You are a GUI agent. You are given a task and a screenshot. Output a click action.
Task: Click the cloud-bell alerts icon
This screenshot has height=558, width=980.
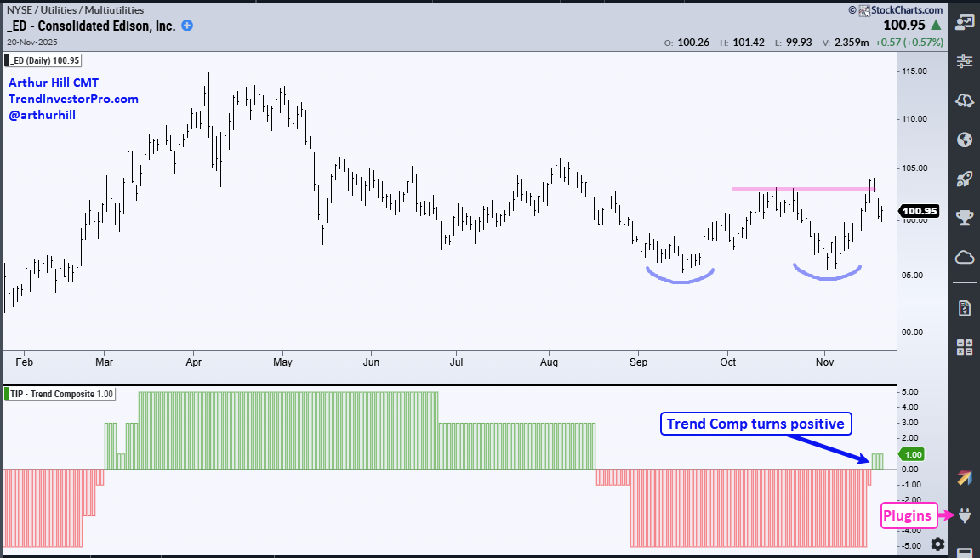click(965, 100)
